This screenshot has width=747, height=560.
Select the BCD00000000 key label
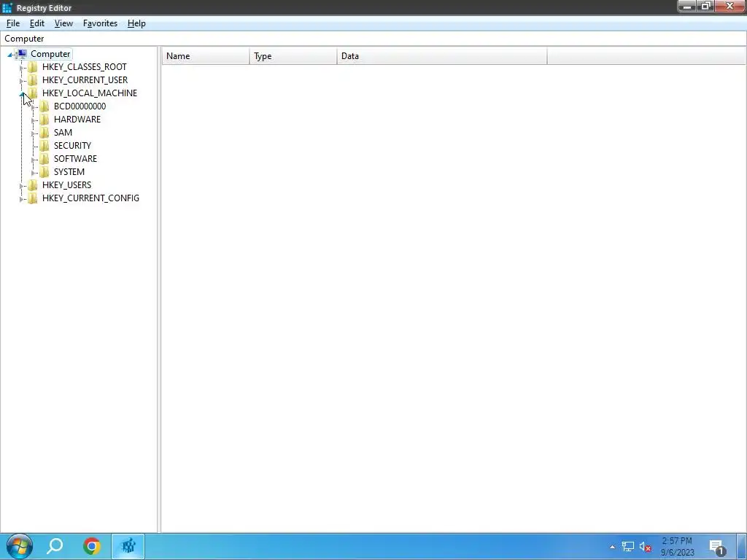pos(80,106)
